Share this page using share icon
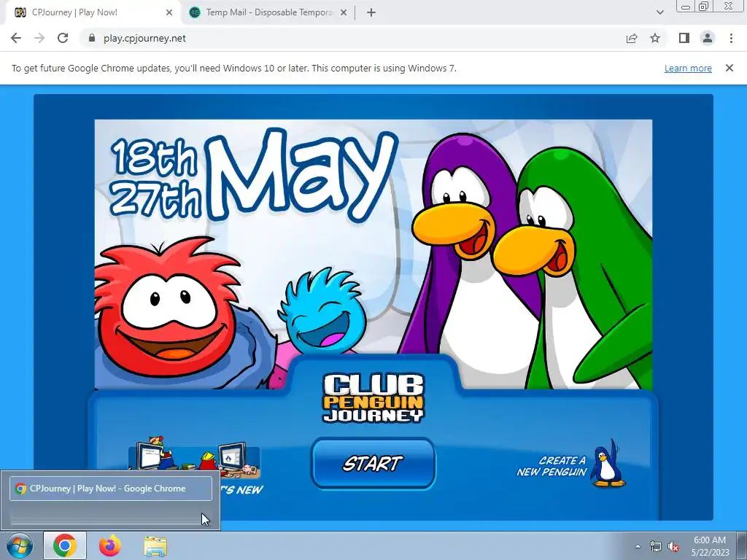This screenshot has height=560, width=747. click(632, 38)
